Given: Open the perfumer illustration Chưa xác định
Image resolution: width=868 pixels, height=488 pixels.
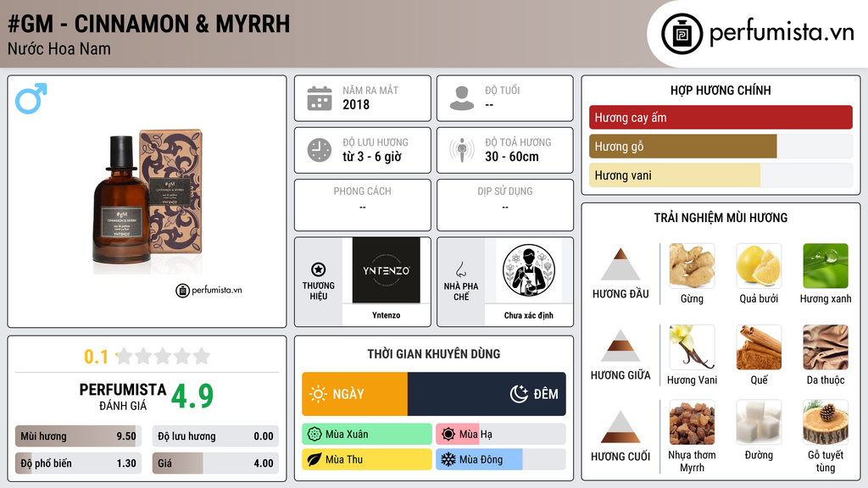Looking at the screenshot, I should [x=529, y=270].
